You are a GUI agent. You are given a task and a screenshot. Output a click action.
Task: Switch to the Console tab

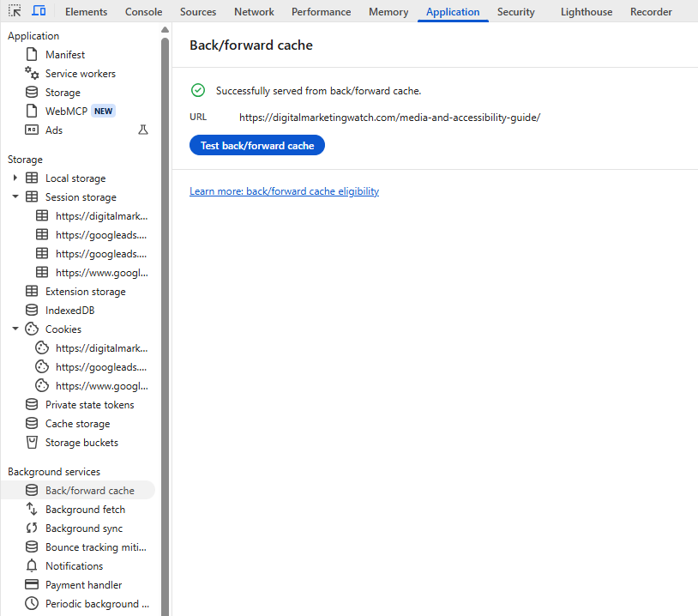[143, 11]
